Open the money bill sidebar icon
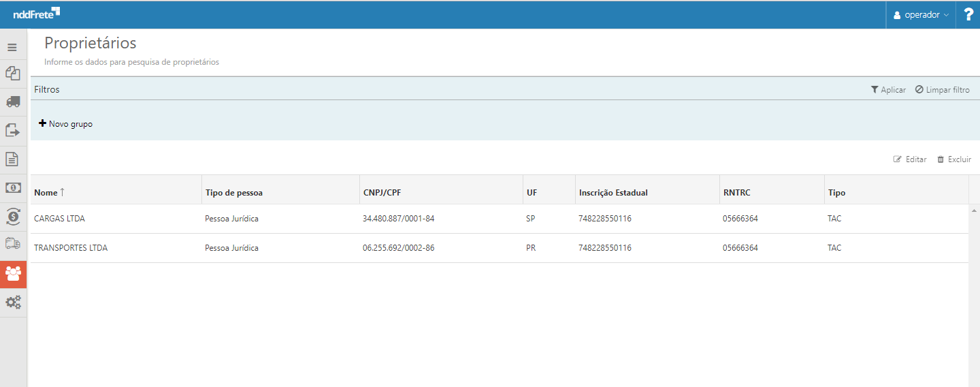The height and width of the screenshot is (387, 980). pos(12,188)
